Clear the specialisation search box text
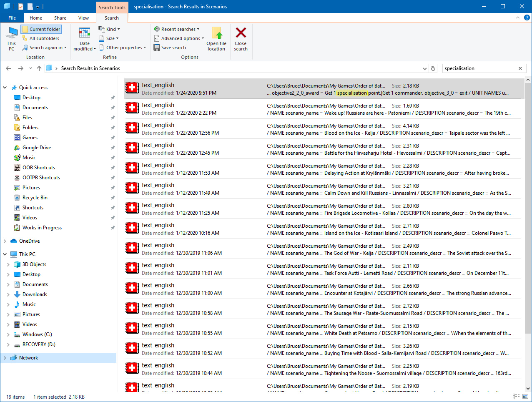 [520, 68]
